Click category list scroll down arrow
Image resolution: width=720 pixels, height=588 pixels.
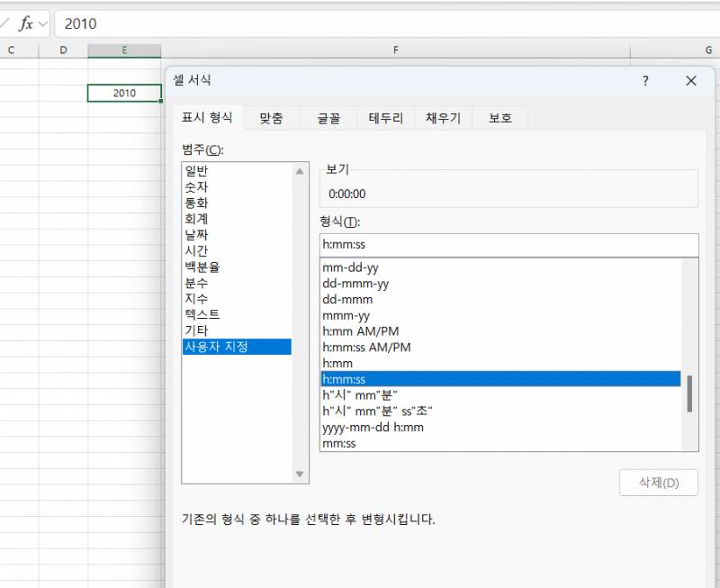pyautogui.click(x=300, y=474)
